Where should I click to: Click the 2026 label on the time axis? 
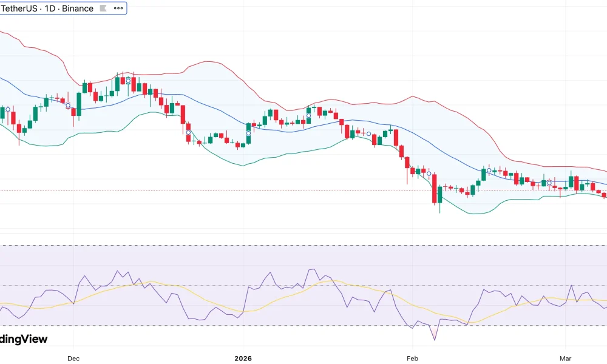point(243,359)
